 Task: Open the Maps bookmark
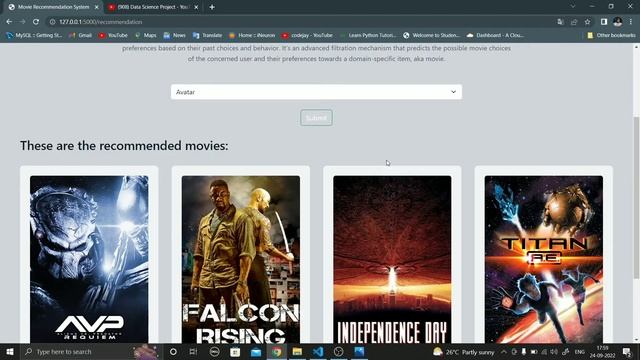click(146, 36)
